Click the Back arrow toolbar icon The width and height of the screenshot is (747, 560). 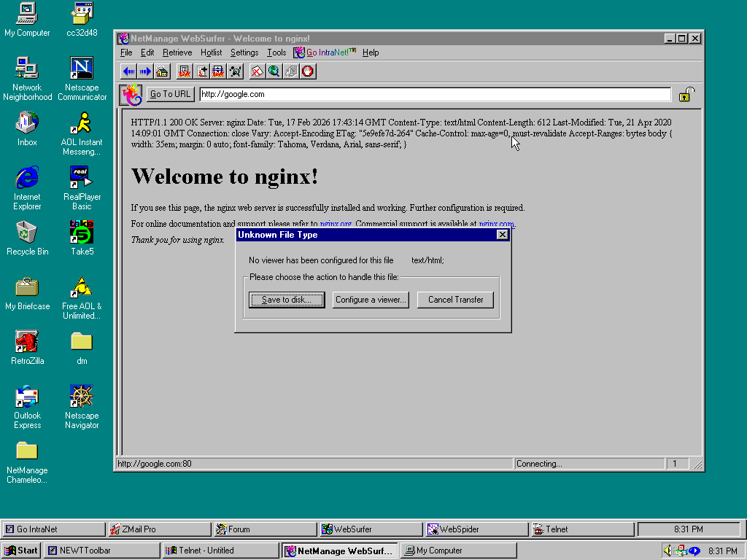(x=129, y=71)
